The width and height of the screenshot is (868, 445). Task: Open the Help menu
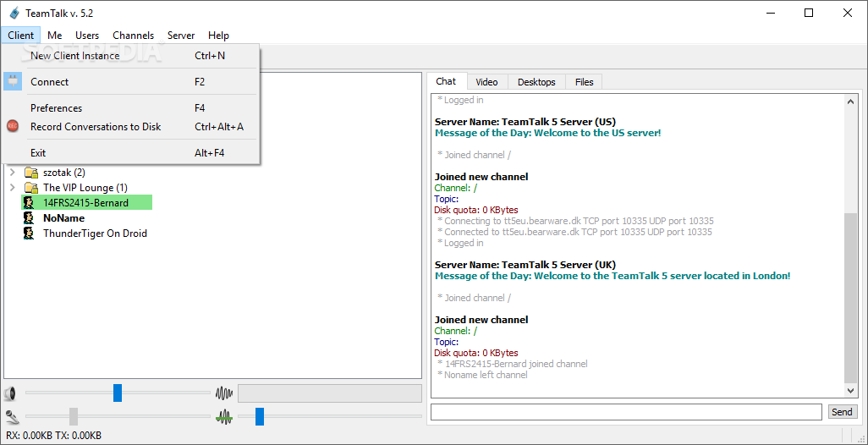(x=218, y=35)
